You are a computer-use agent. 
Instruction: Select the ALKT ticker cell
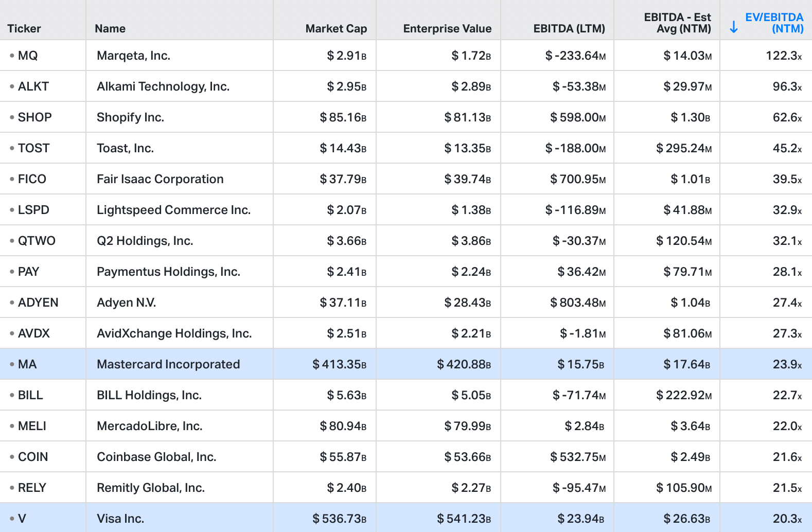[43, 86]
